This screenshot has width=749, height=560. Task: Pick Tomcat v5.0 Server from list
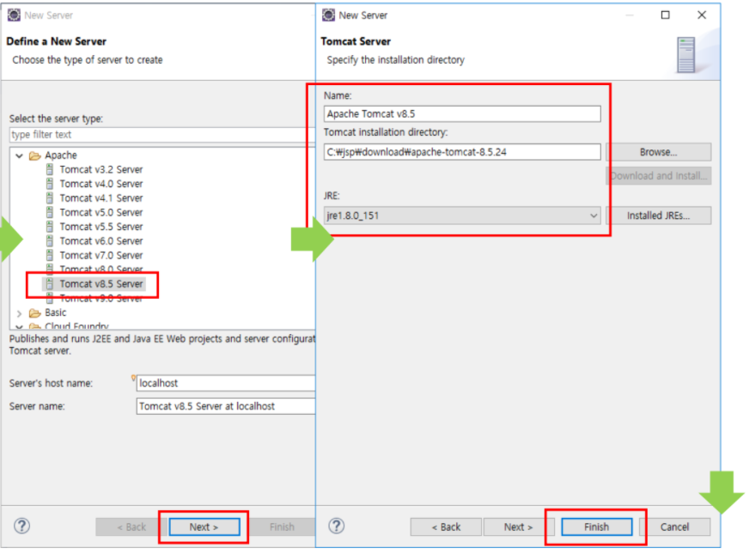click(100, 213)
